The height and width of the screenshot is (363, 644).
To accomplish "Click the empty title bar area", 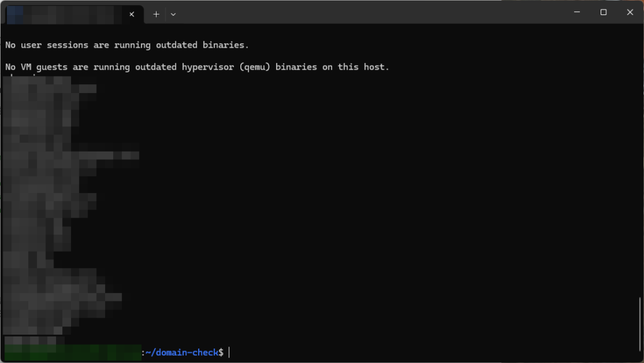I will pyautogui.click(x=370, y=13).
